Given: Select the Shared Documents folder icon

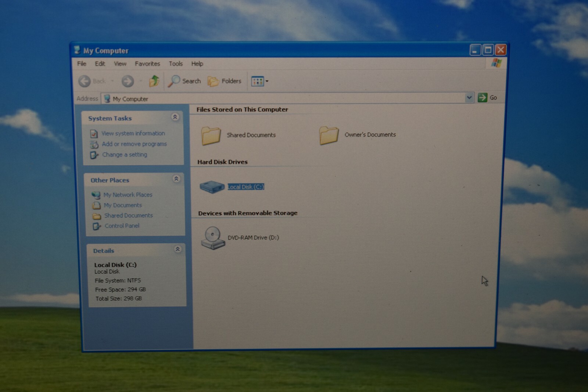Looking at the screenshot, I should coord(211,136).
